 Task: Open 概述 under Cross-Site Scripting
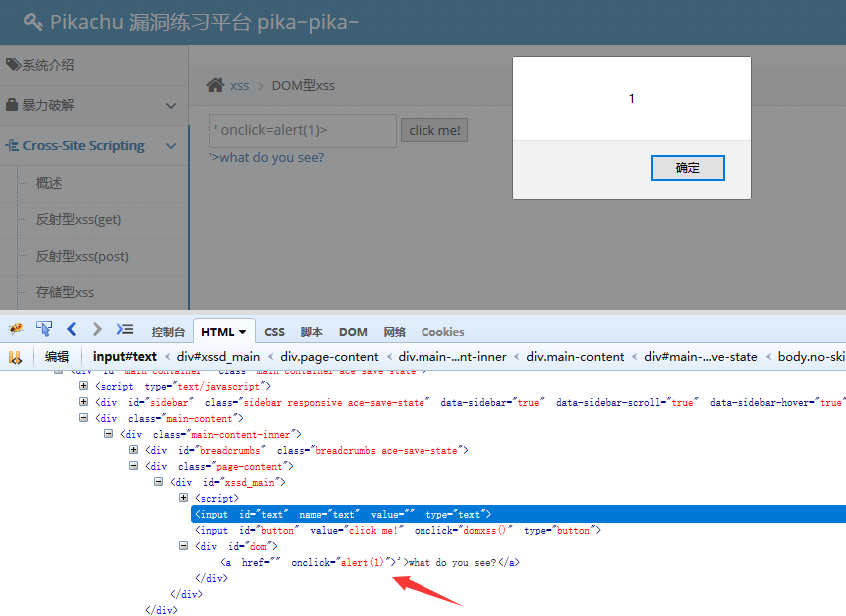tap(49, 183)
